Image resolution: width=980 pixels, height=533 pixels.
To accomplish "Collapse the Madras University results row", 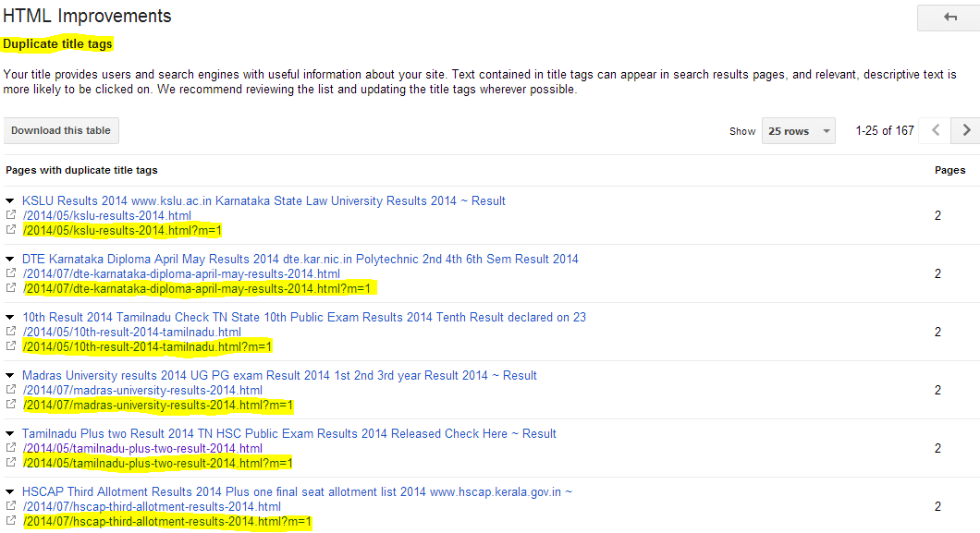I will (x=10, y=376).
